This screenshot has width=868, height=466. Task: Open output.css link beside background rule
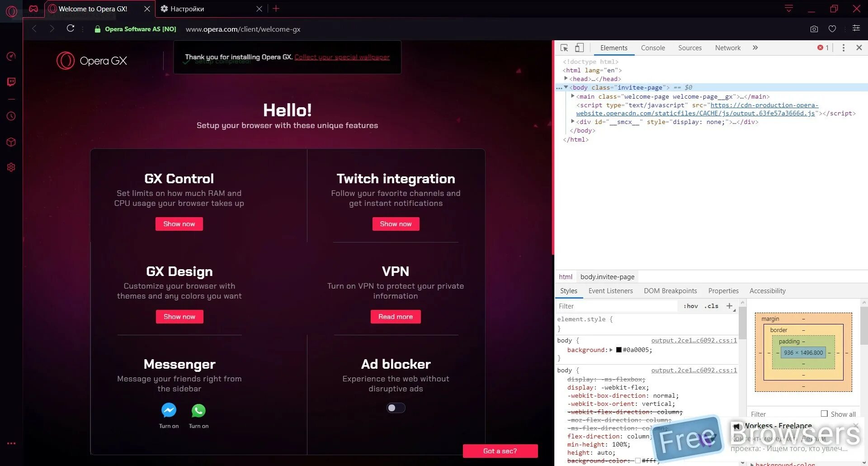tap(694, 340)
